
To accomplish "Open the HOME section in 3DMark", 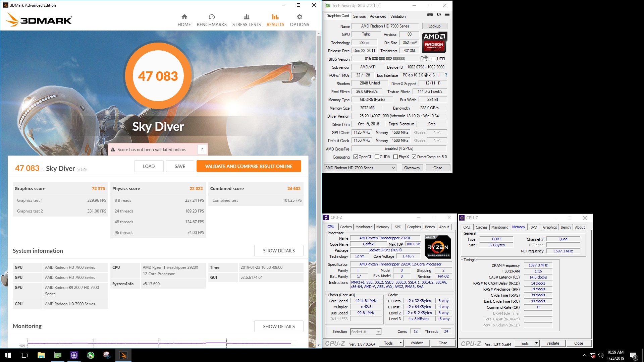I will [184, 20].
